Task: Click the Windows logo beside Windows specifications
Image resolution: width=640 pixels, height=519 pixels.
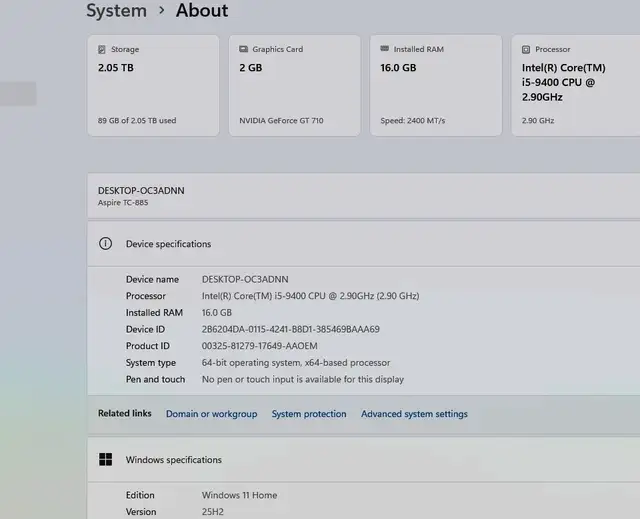Action: 105,459
